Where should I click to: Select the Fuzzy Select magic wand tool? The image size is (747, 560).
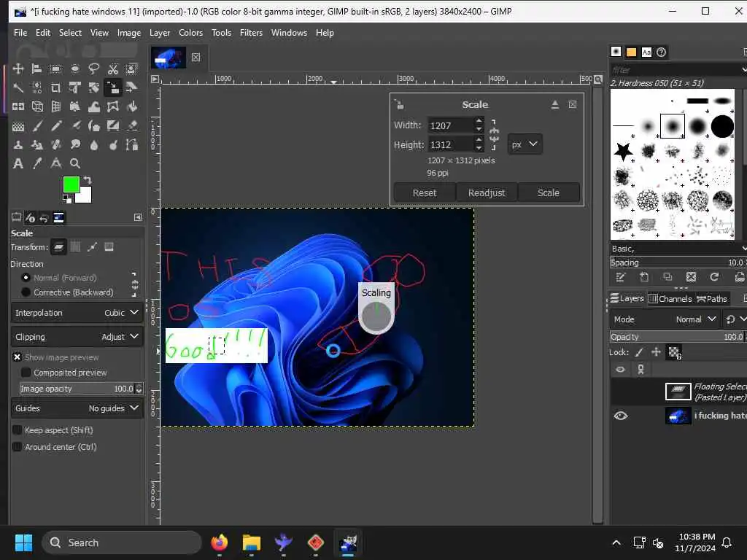coord(18,87)
